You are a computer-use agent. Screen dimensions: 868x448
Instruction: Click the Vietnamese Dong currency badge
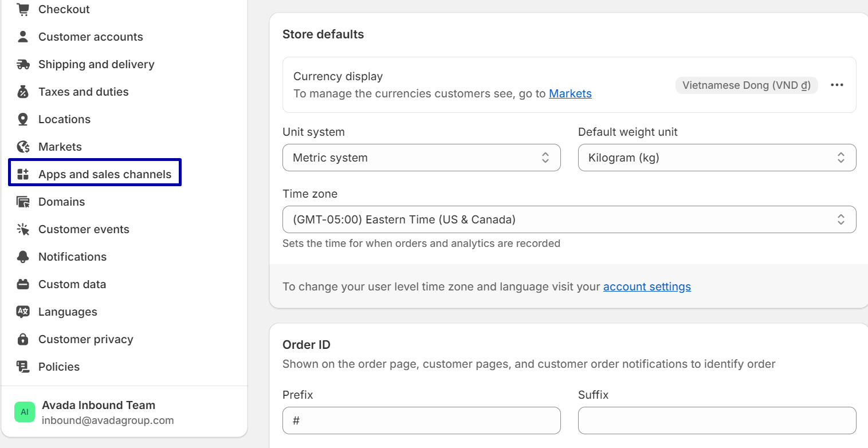coord(747,85)
